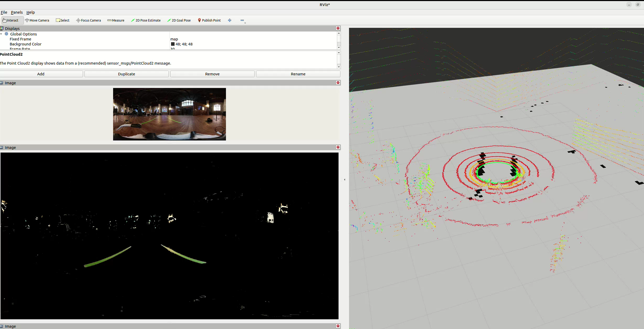644x329 pixels.
Task: Close the Displays panel
Action: pos(338,28)
